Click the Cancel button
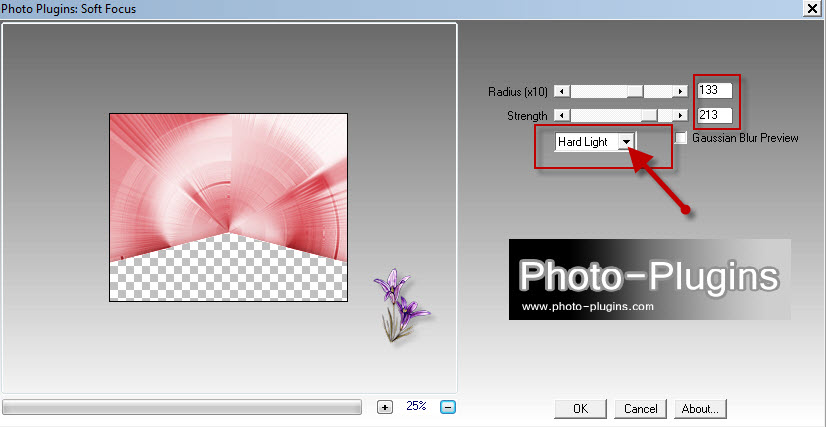This screenshot has height=427, width=826. pos(640,408)
